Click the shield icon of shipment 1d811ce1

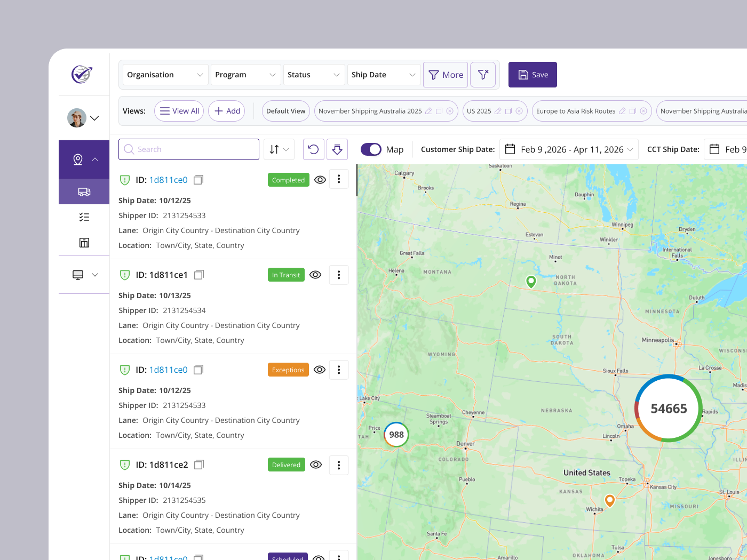click(125, 275)
